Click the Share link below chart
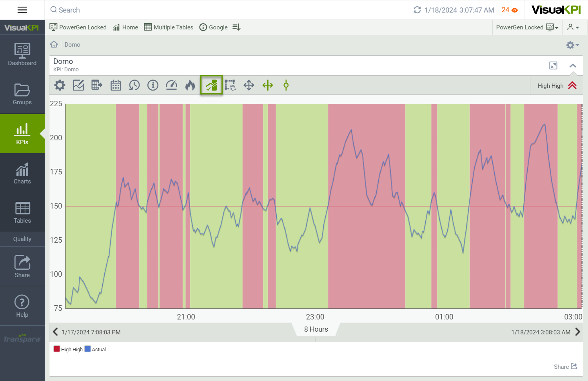The width and height of the screenshot is (588, 381). pyautogui.click(x=565, y=366)
